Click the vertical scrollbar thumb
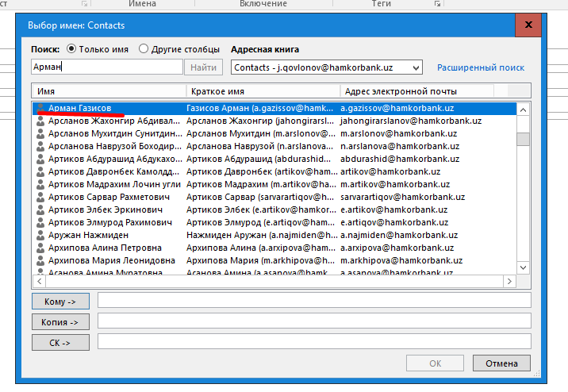This screenshot has height=392, width=568. click(x=523, y=139)
